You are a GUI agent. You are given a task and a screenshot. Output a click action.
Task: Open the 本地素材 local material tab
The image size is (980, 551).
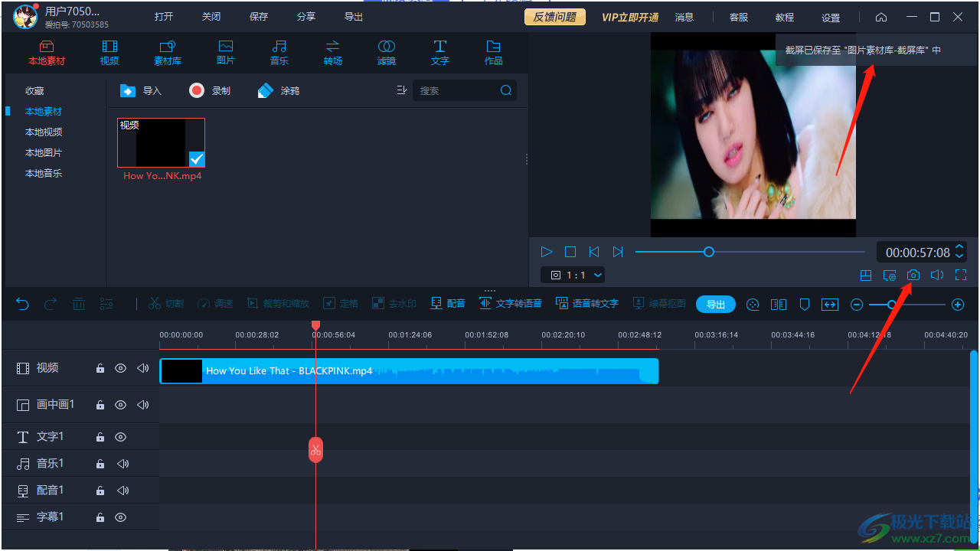(x=47, y=53)
